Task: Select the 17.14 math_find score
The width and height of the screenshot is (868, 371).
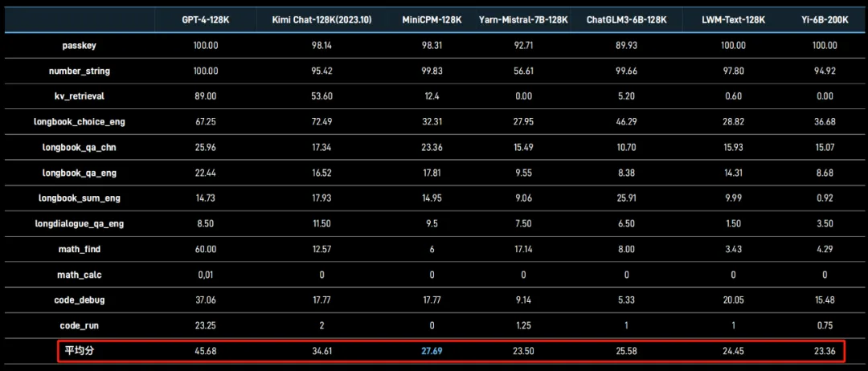Action: pyautogui.click(x=524, y=250)
